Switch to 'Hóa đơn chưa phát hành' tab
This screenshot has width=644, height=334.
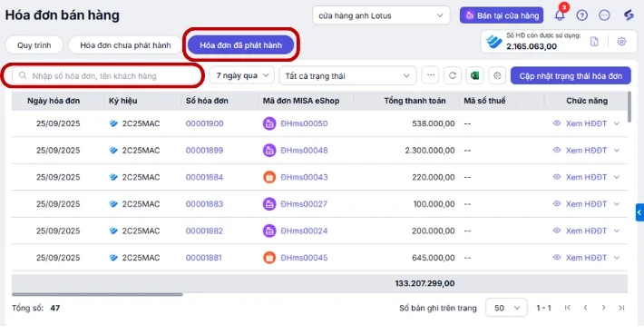125,45
